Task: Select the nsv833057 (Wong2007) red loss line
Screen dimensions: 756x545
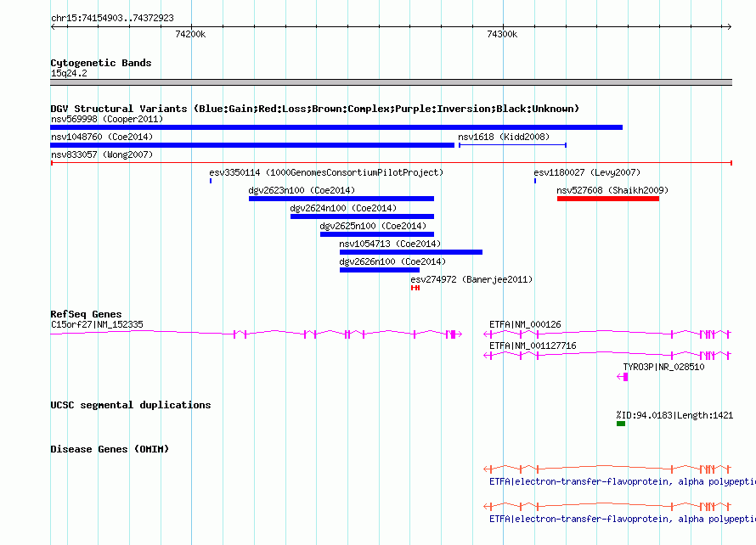Action: point(391,163)
